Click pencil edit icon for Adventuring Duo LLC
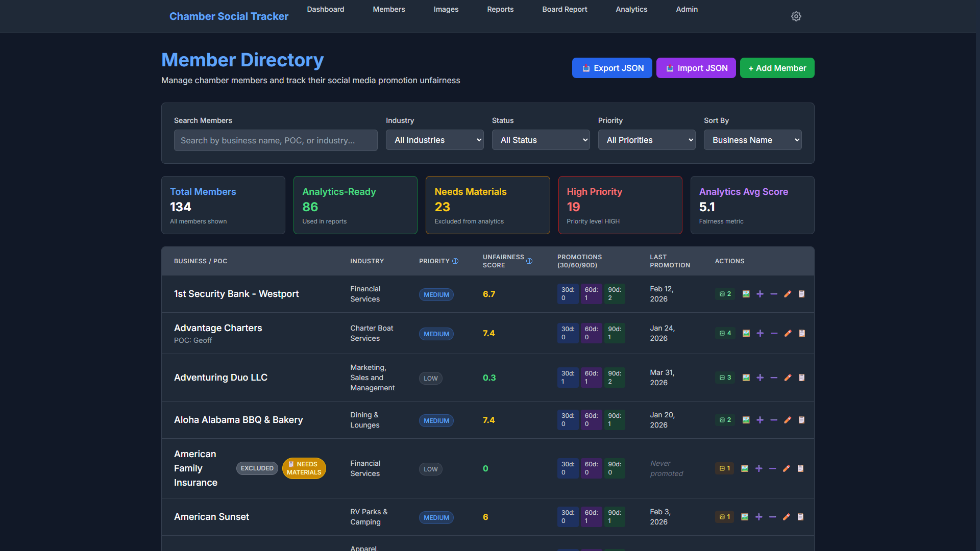 [788, 378]
